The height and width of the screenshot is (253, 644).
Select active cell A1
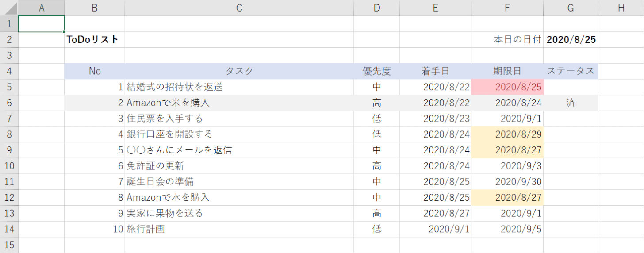point(42,24)
